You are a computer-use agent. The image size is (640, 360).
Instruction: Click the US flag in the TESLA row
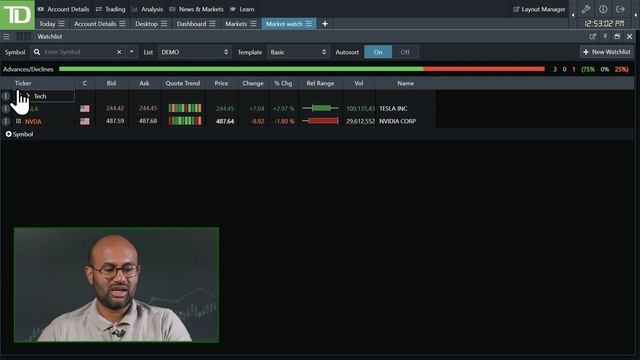tap(85, 109)
